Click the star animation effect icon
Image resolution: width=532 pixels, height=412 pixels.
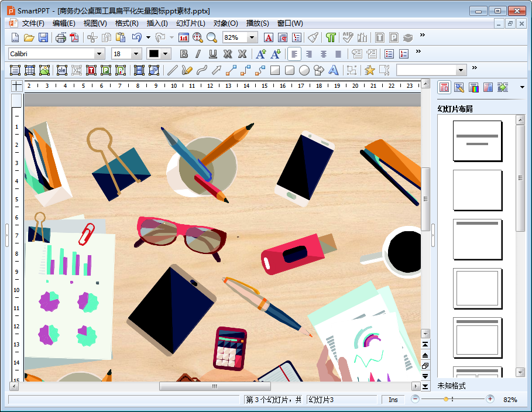[369, 70]
